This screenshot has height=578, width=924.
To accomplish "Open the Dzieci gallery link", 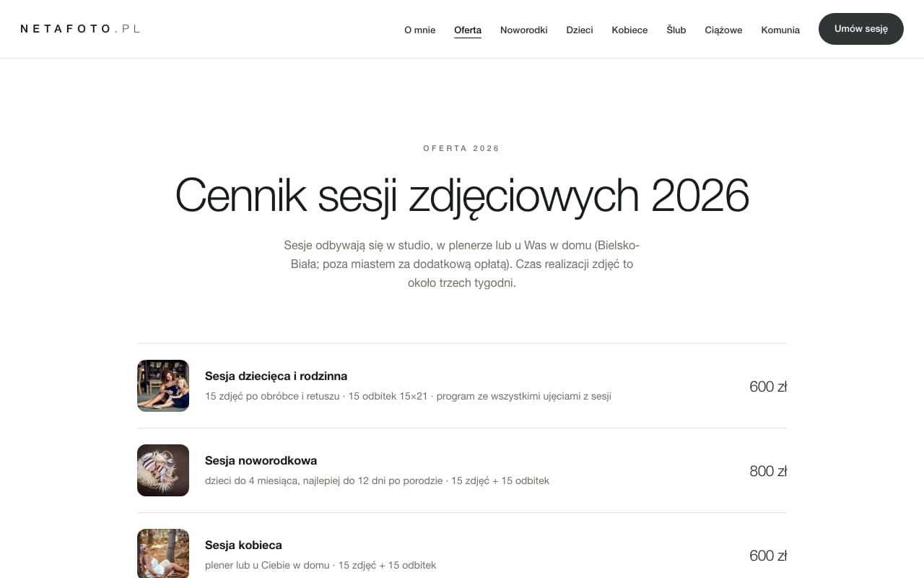I will [x=580, y=30].
